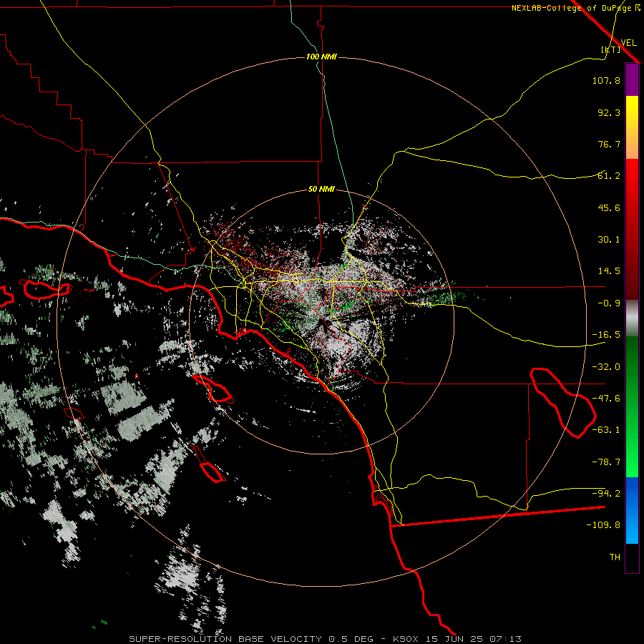Click the -63.1 velocity legend value
The width and height of the screenshot is (644, 644).
[606, 430]
